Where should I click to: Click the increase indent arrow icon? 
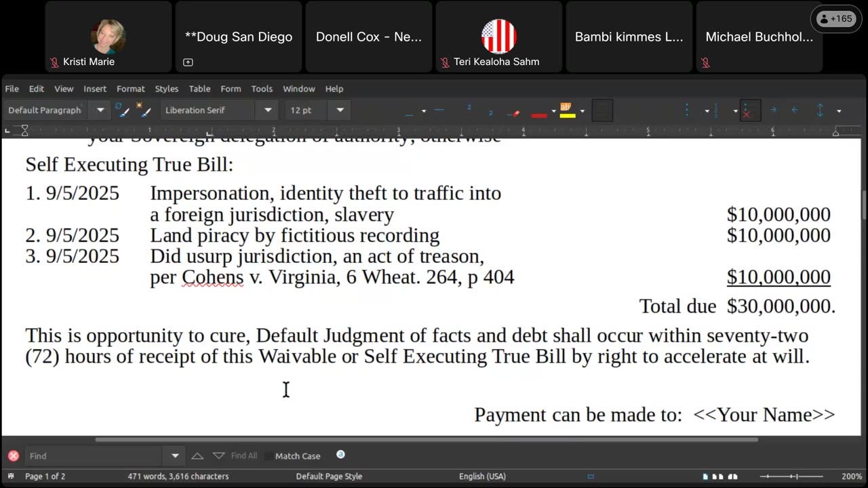tap(773, 110)
